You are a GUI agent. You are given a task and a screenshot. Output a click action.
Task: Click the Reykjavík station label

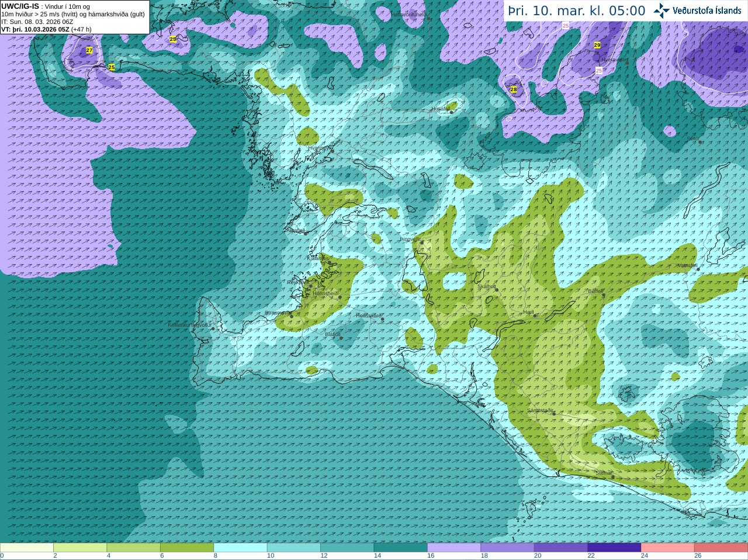297,282
